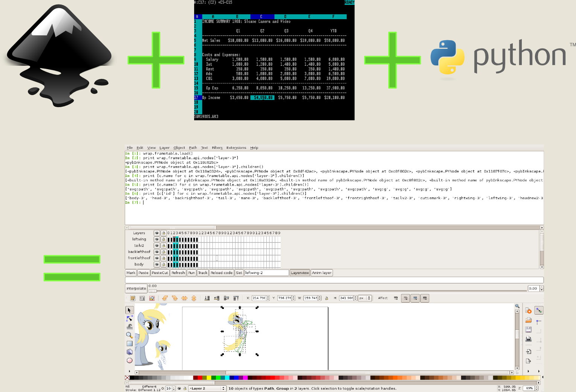Pick yellow swatch in color palette
Viewport: 576px width, 392px height.
[209, 378]
